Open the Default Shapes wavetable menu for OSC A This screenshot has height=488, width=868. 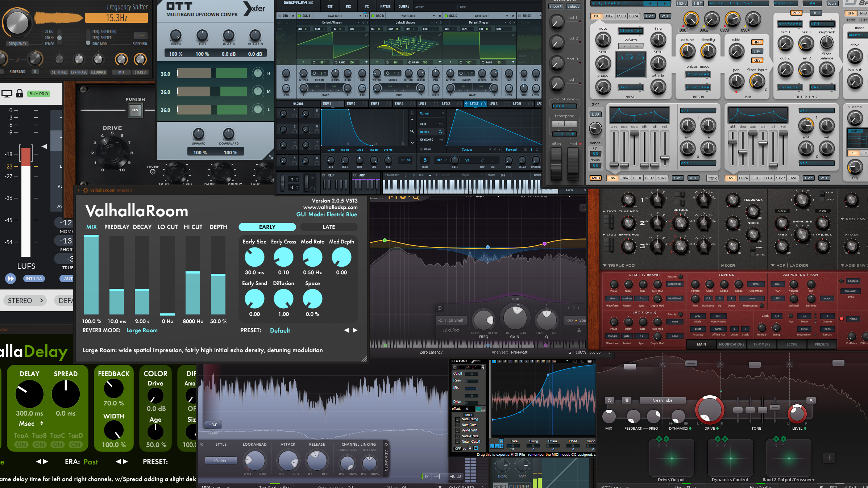pyautogui.click(x=332, y=22)
